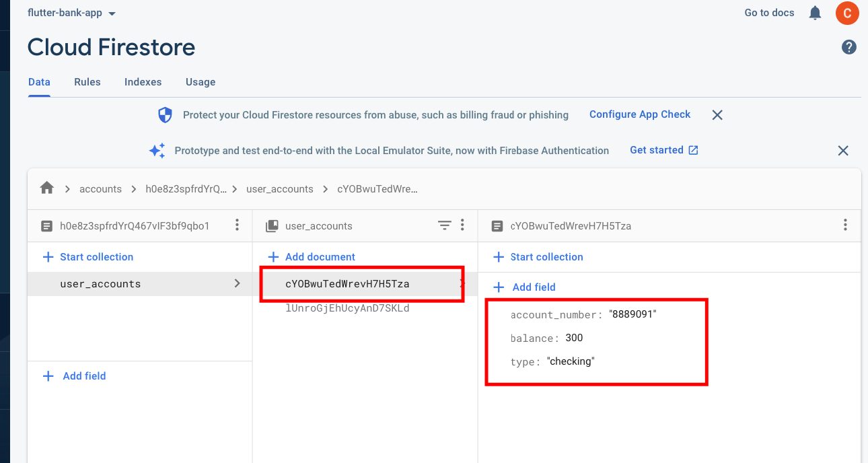868x463 pixels.
Task: Click the sparkle icon beside the emulator message
Action: pyautogui.click(x=157, y=151)
